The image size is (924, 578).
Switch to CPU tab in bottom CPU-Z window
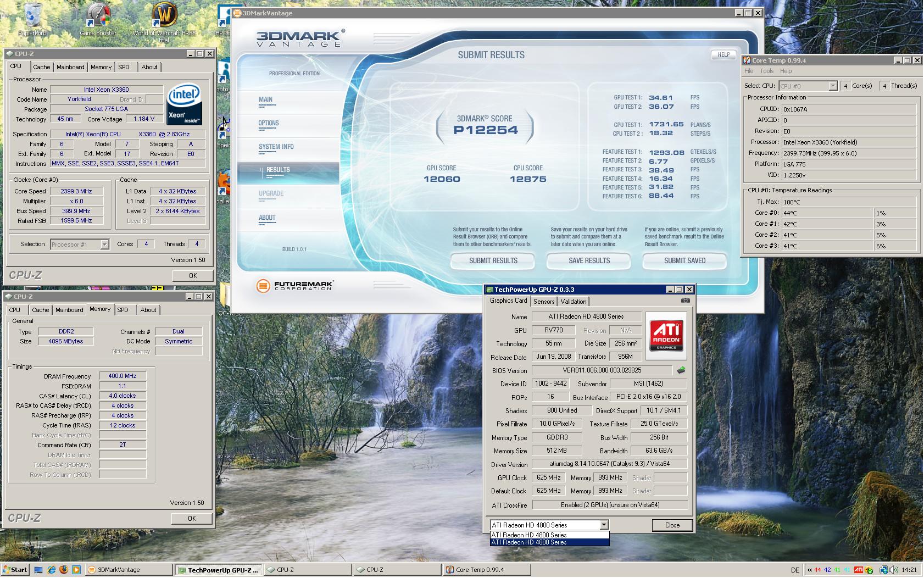15,310
